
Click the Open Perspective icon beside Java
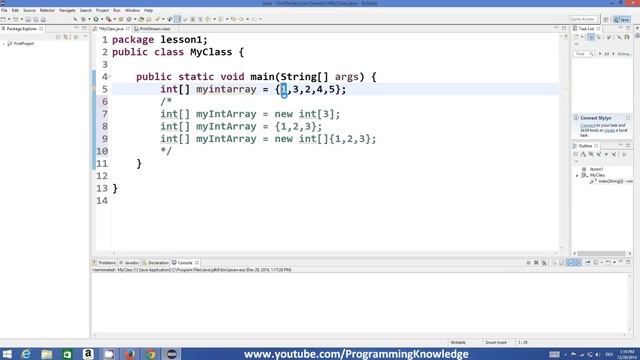point(606,19)
